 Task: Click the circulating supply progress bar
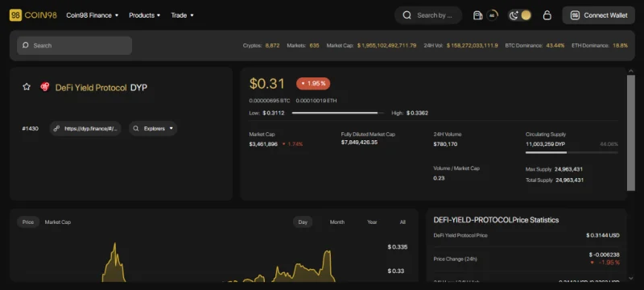pos(572,152)
